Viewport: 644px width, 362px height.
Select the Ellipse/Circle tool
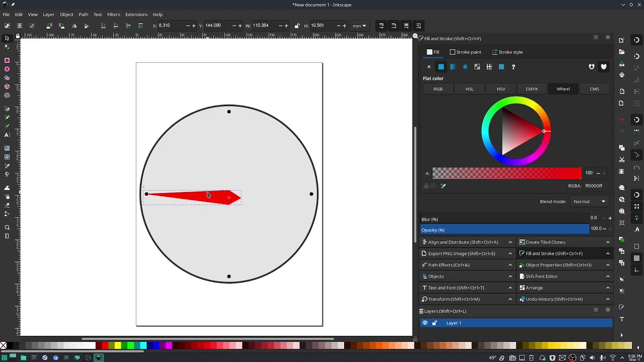coord(7,69)
